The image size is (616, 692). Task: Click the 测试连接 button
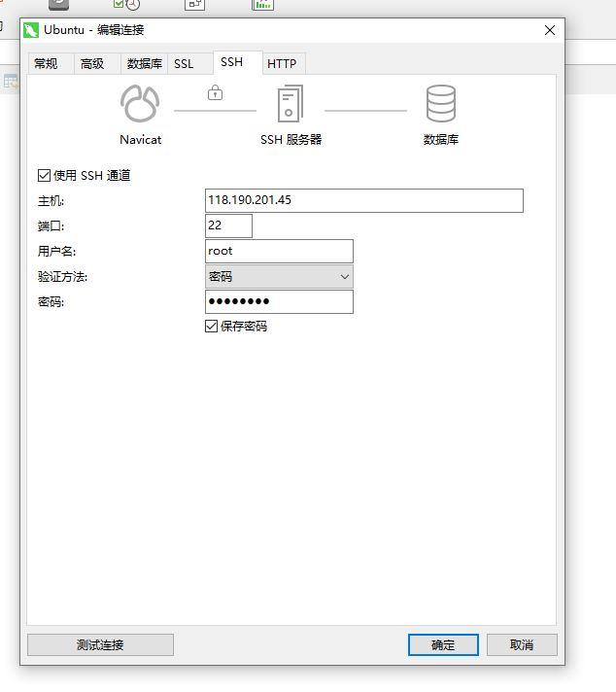(x=101, y=644)
